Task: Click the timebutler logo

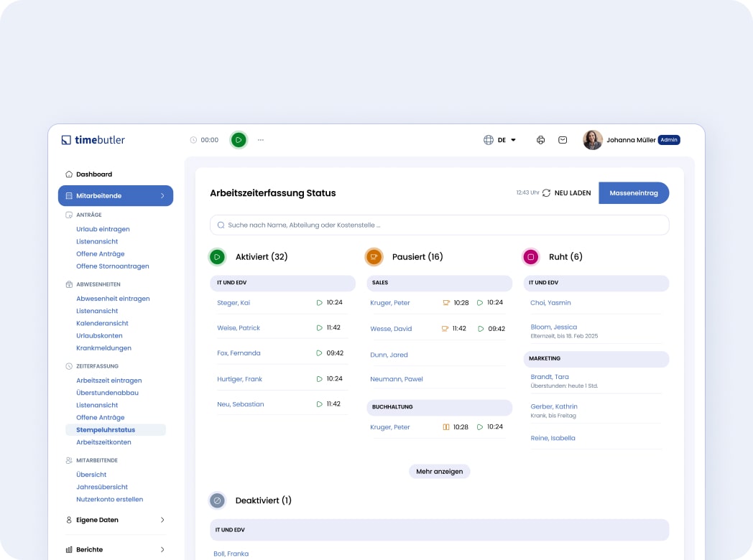Action: pos(93,140)
